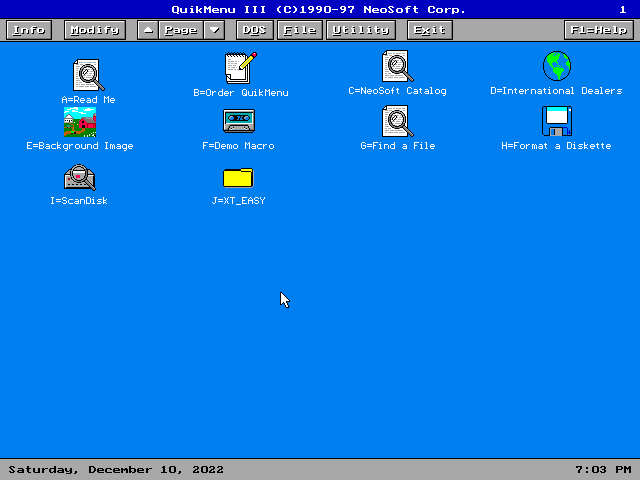The image size is (640, 480).
Task: Click the D=International Dealers label
Action: click(x=556, y=91)
